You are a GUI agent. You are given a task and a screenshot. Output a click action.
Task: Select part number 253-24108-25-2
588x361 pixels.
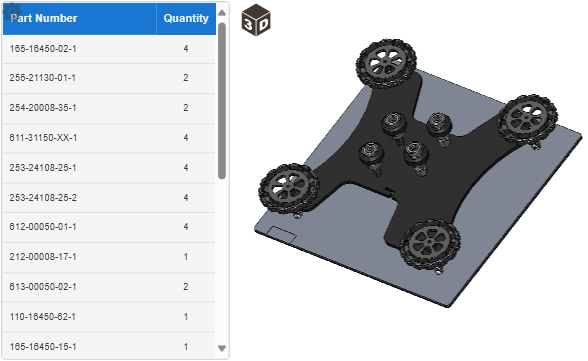coord(43,198)
